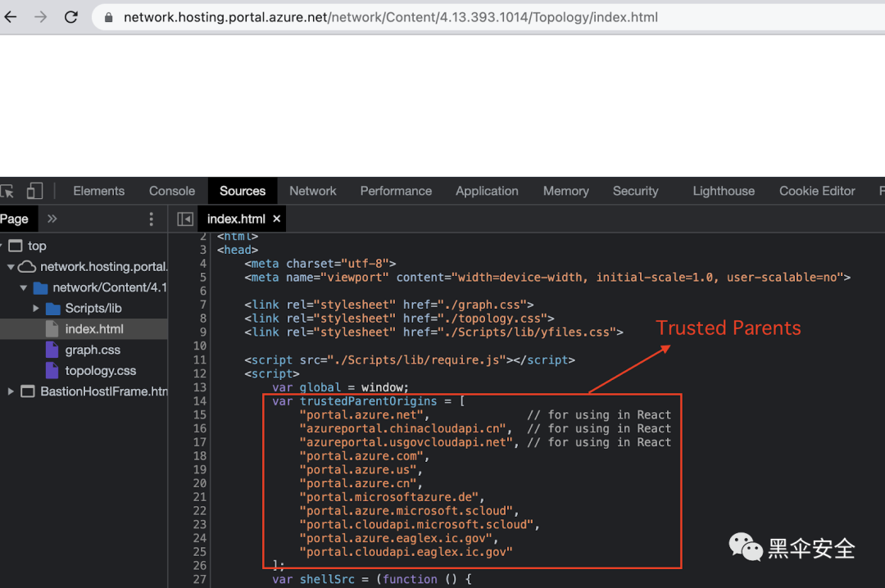Image resolution: width=885 pixels, height=588 pixels.
Task: Expand the Scripts/lib folder
Action: click(35, 308)
